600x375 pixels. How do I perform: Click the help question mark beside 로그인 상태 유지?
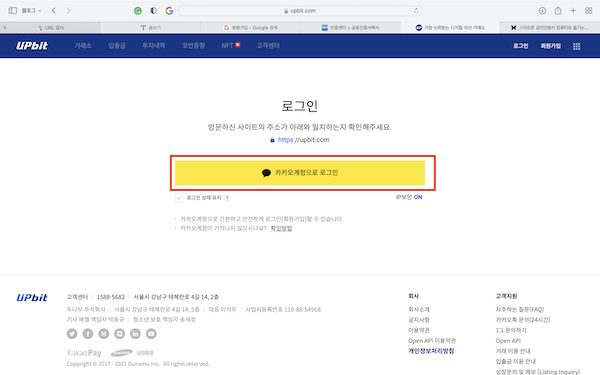click(x=227, y=198)
